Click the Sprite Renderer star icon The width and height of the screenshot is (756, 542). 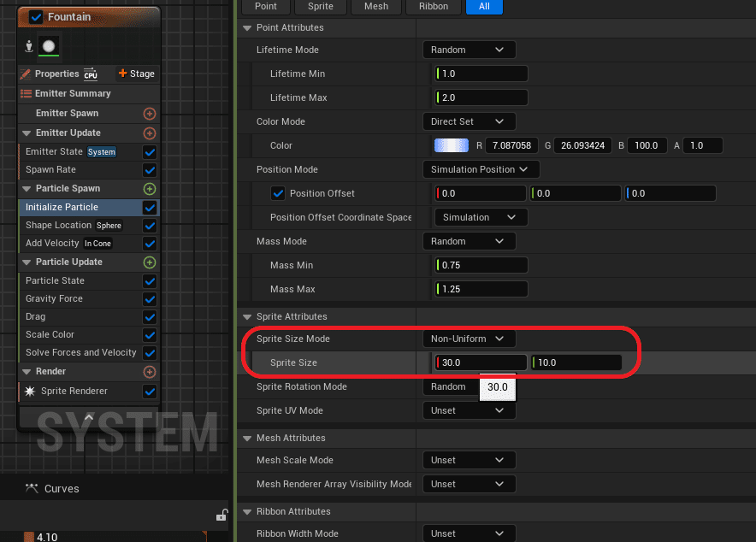(x=30, y=392)
